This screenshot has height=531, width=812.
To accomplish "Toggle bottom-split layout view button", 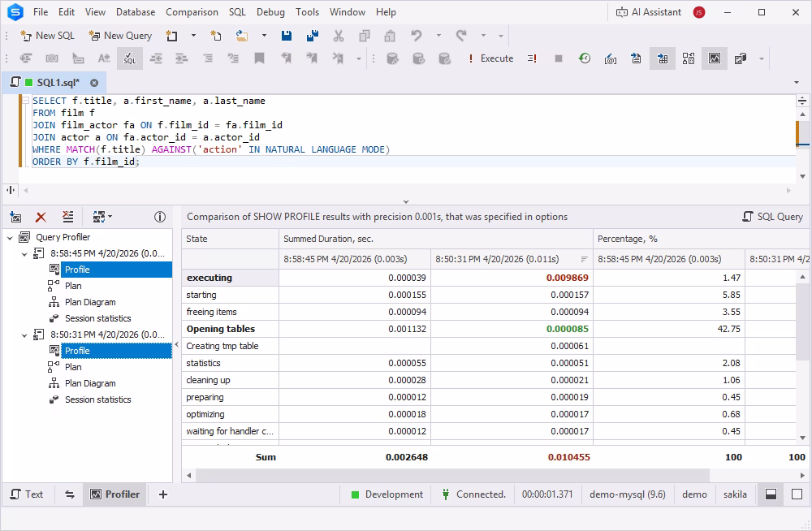I will point(771,494).
